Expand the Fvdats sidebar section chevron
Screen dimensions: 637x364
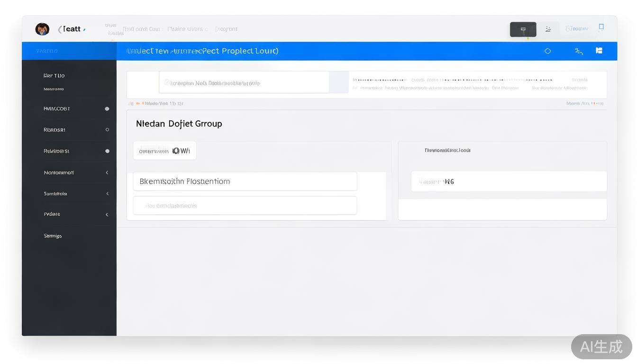[x=107, y=214]
